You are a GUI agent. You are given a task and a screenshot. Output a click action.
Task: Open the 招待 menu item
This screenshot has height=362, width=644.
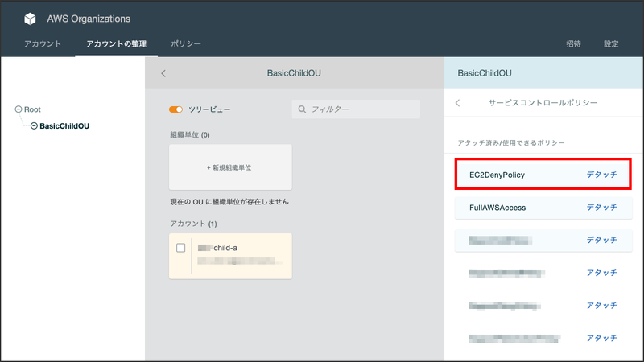[573, 43]
